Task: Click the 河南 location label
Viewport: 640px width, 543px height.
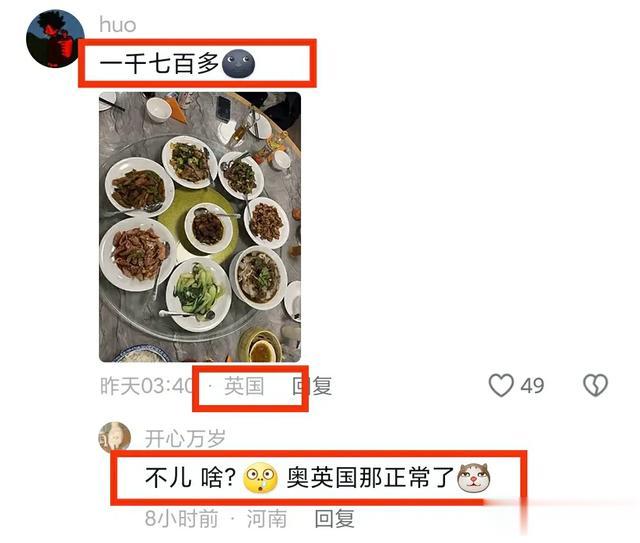Action: pyautogui.click(x=267, y=519)
